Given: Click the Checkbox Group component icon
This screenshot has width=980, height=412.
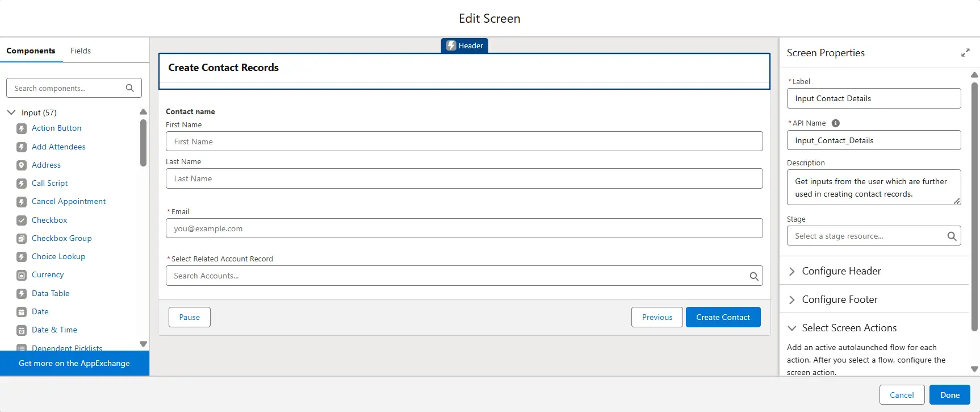Looking at the screenshot, I should tap(22, 239).
